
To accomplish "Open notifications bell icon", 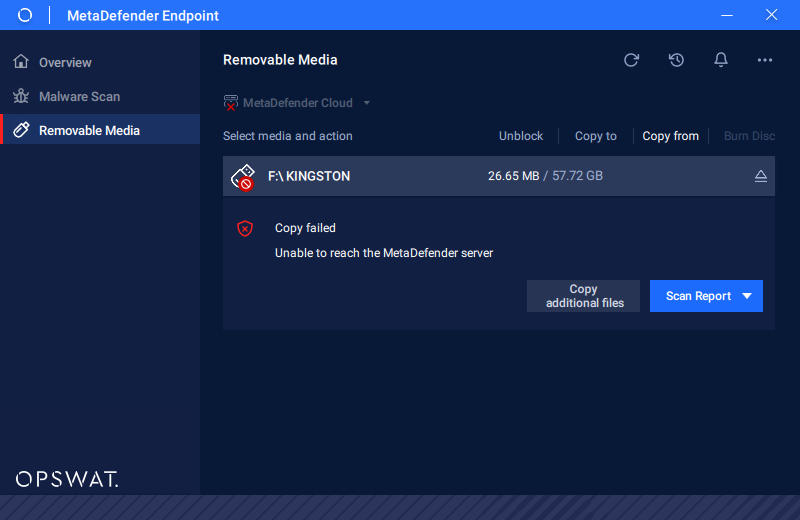I will pos(720,60).
